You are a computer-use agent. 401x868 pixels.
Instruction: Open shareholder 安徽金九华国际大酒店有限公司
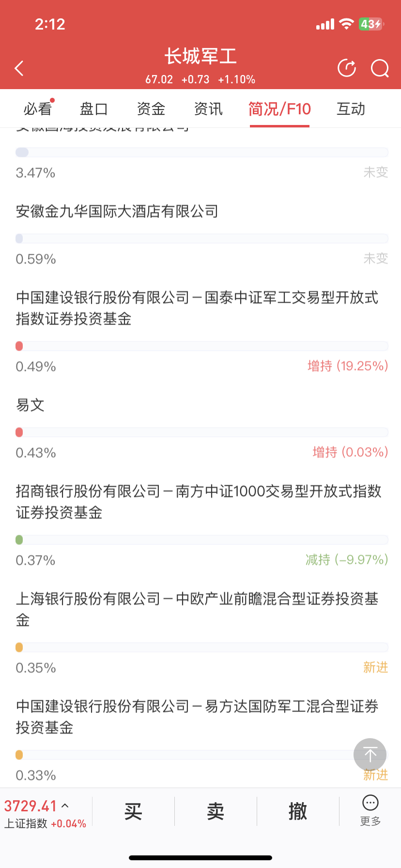[x=117, y=211]
